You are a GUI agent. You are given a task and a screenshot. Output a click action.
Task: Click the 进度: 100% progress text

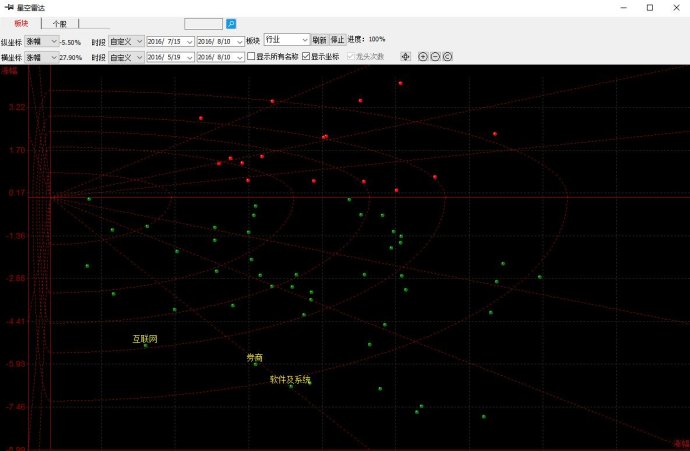366,39
